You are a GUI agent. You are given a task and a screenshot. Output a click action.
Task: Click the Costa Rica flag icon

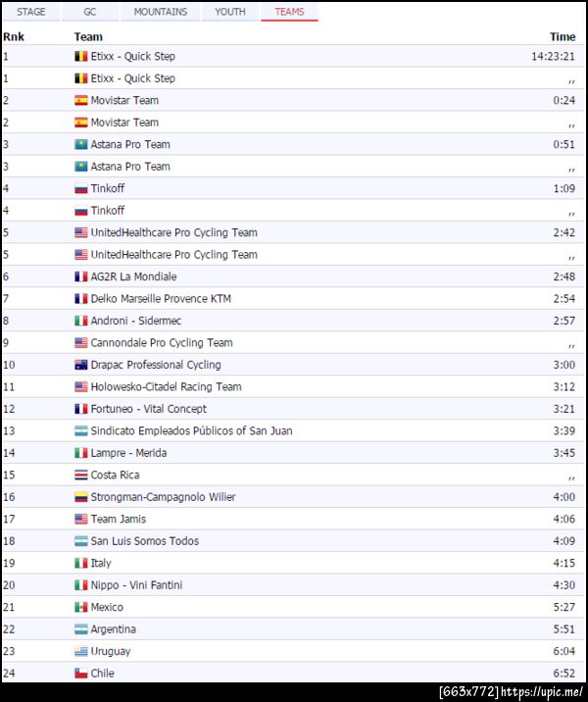81,475
